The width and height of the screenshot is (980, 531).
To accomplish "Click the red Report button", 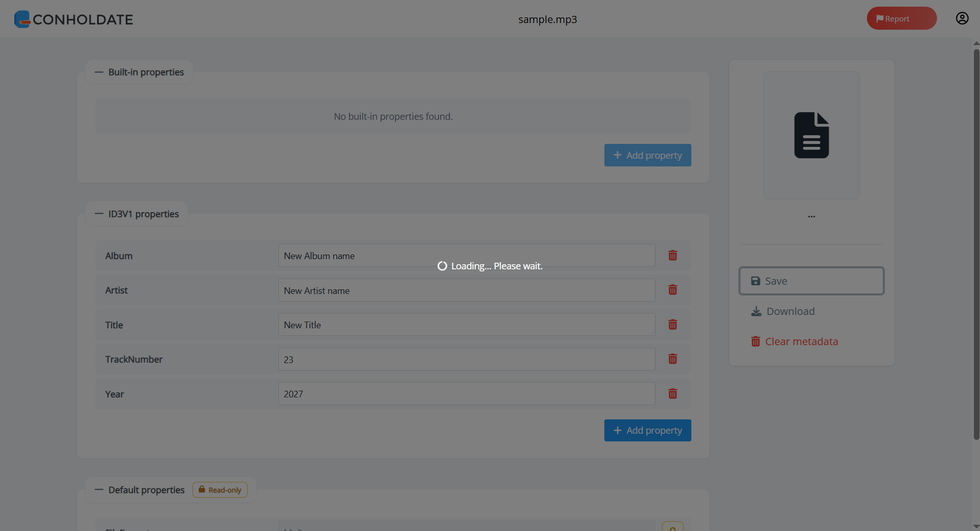I will (901, 18).
